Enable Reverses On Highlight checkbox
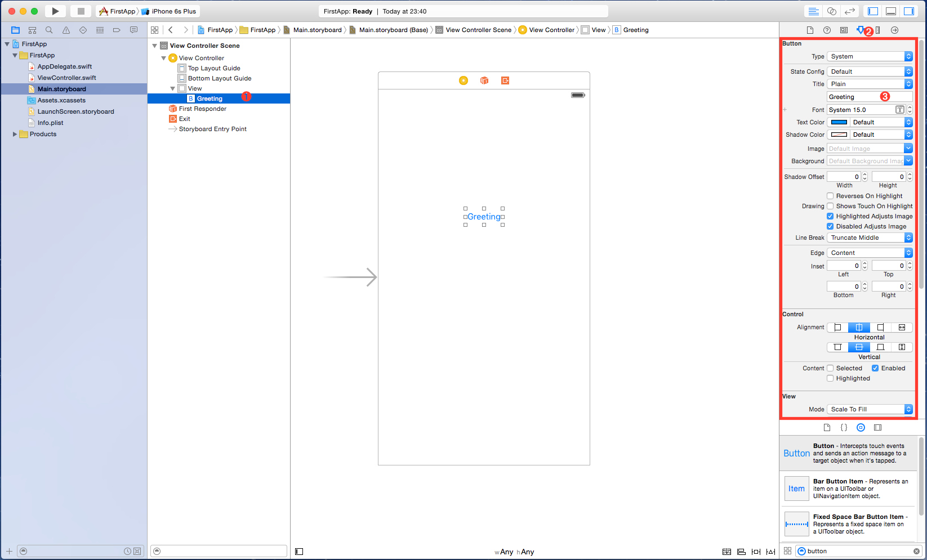Viewport: 927px width, 560px height. [x=830, y=196]
